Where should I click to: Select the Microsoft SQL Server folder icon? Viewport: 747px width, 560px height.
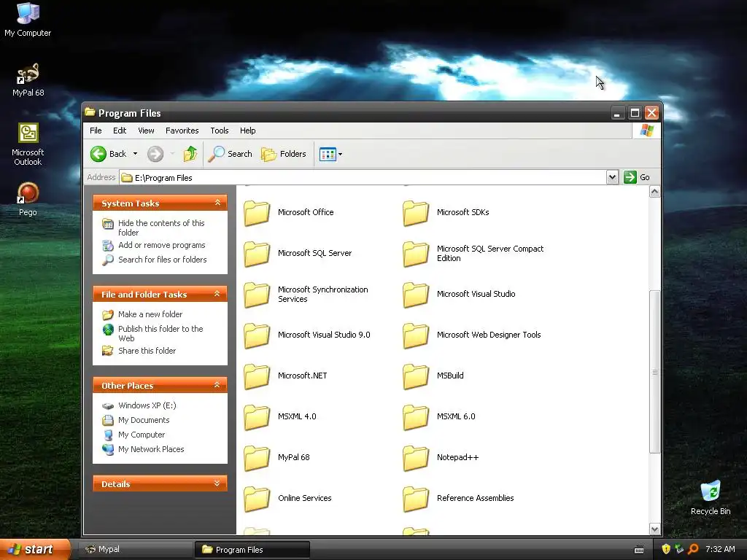pyautogui.click(x=257, y=254)
